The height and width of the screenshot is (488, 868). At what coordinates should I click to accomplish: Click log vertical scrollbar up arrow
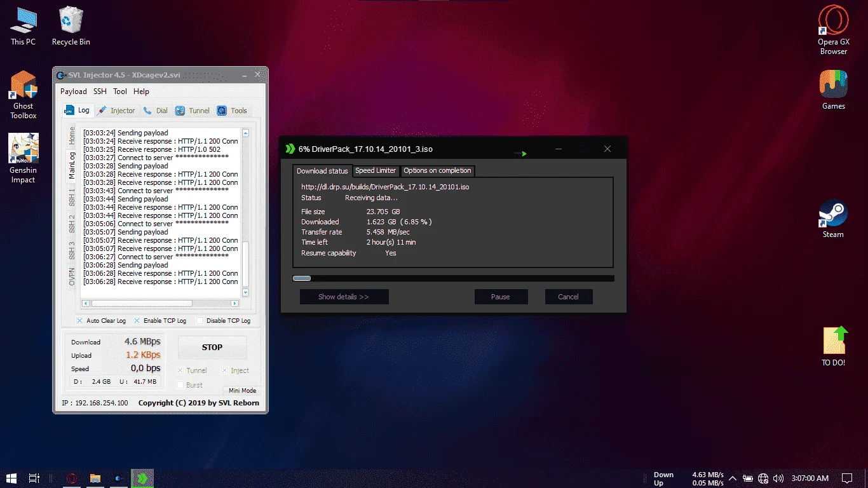pos(246,133)
